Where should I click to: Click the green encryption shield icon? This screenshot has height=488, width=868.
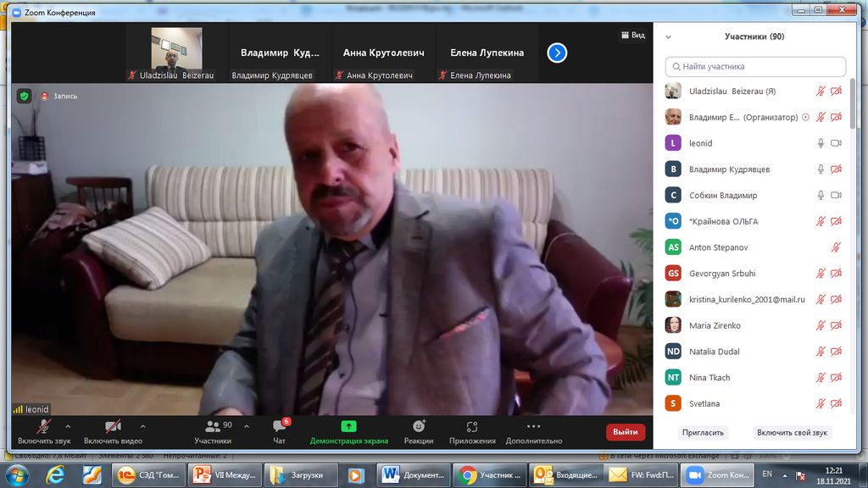pyautogui.click(x=24, y=96)
